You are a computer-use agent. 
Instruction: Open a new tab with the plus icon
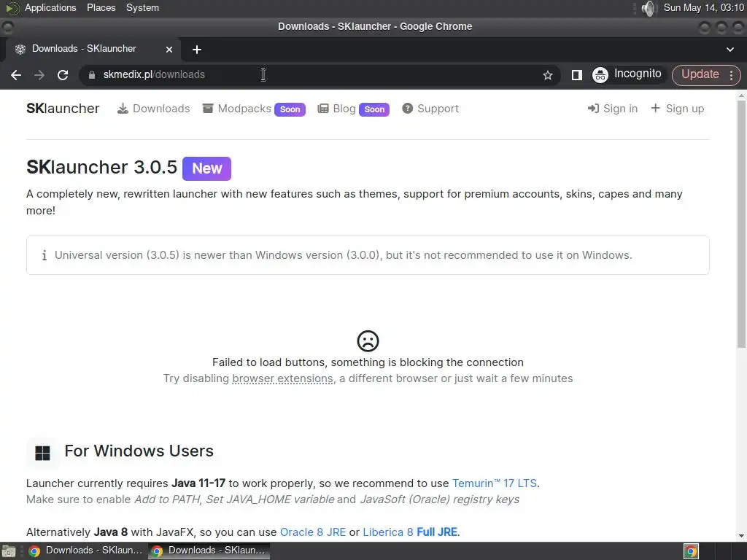[197, 50]
